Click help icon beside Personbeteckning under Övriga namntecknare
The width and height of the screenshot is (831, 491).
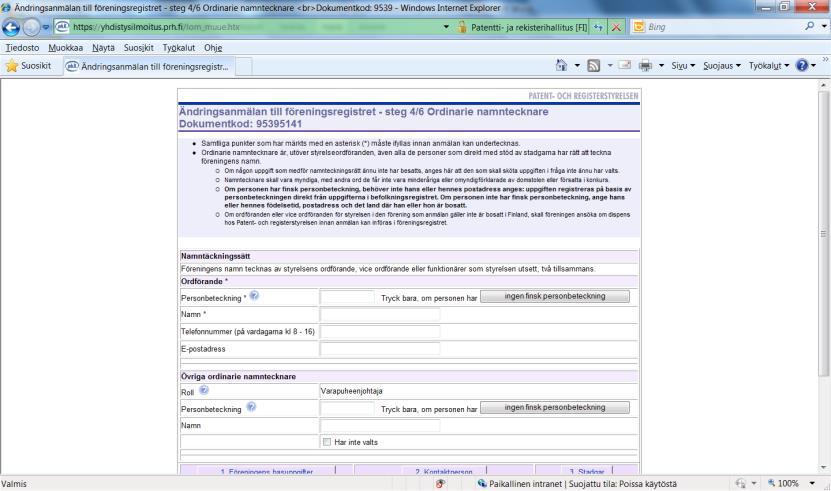pyautogui.click(x=251, y=407)
